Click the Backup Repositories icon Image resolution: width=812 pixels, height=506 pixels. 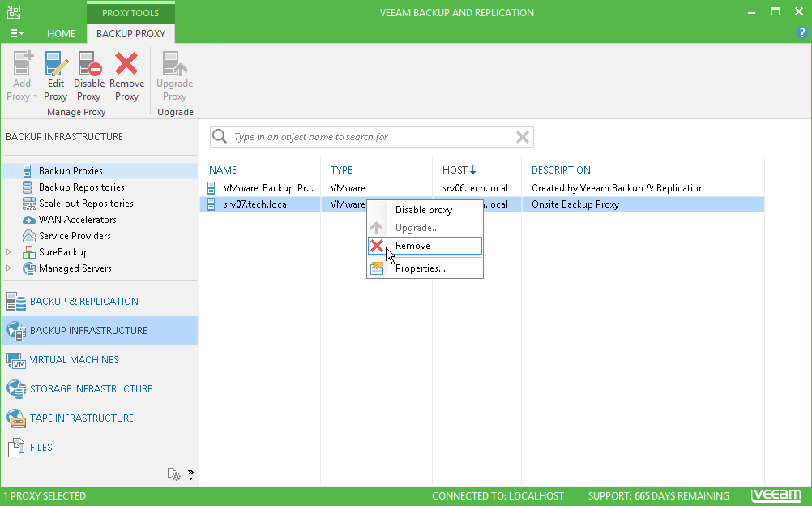pos(28,187)
